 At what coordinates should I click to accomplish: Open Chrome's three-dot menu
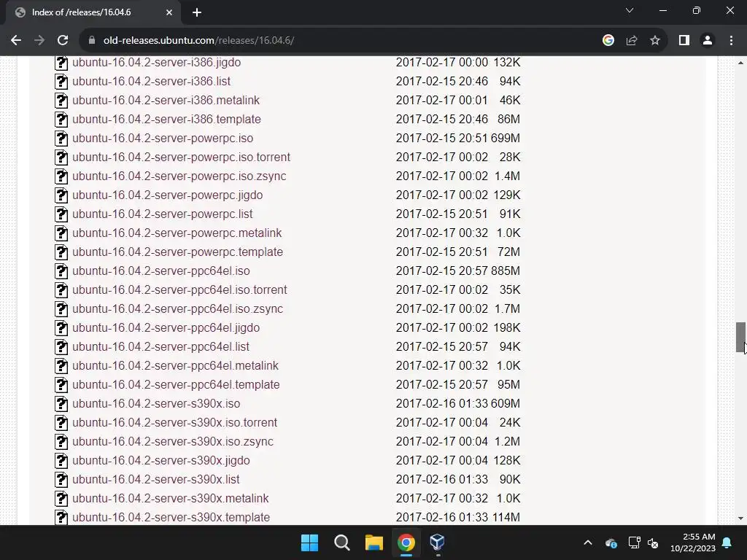[x=731, y=41]
